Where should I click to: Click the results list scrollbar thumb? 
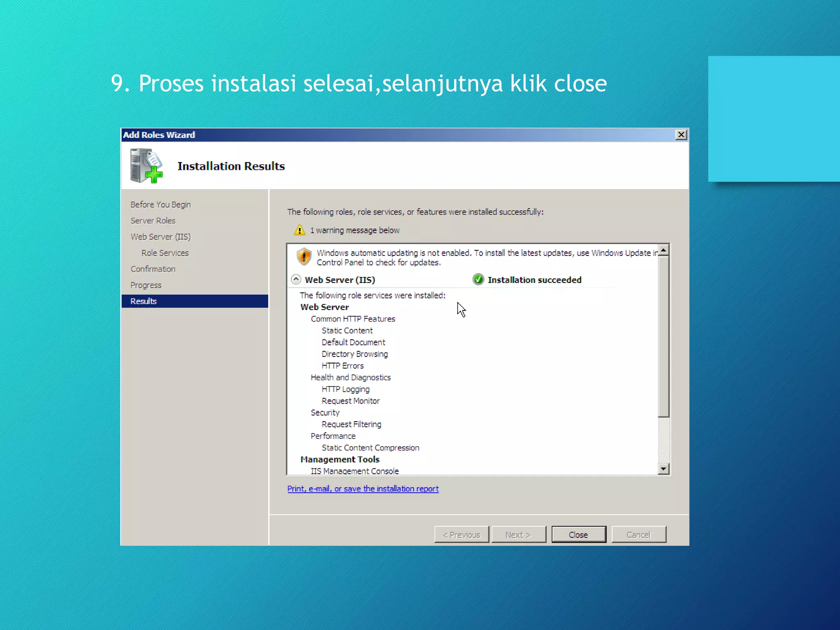pos(663,336)
